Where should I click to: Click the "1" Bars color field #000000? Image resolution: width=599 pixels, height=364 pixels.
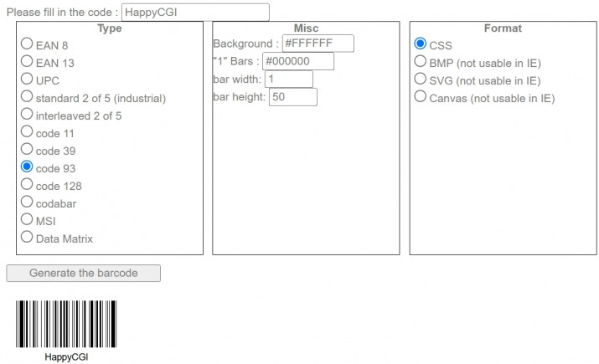pyautogui.click(x=298, y=61)
